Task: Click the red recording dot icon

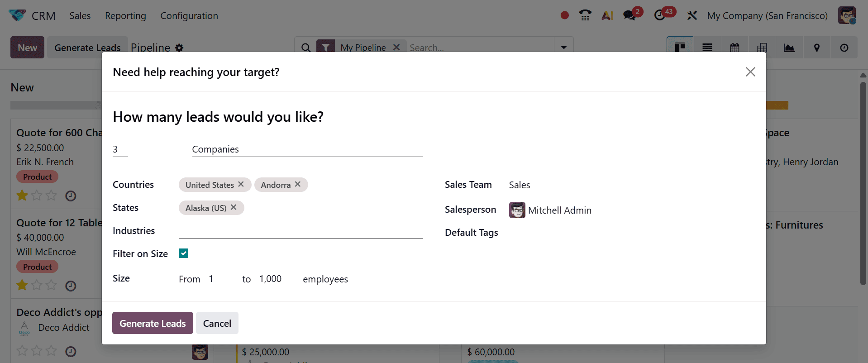Action: [x=564, y=15]
